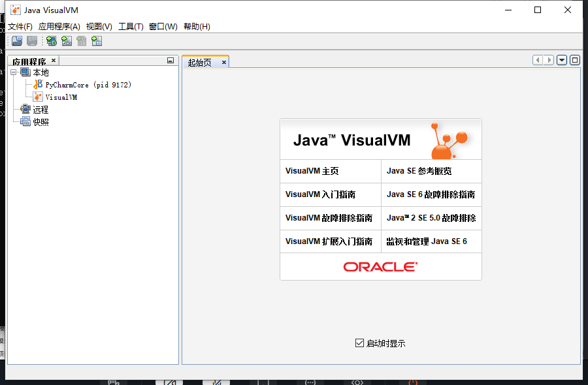
Task: Open the VisualVM 入门指南 link
Action: (320, 194)
